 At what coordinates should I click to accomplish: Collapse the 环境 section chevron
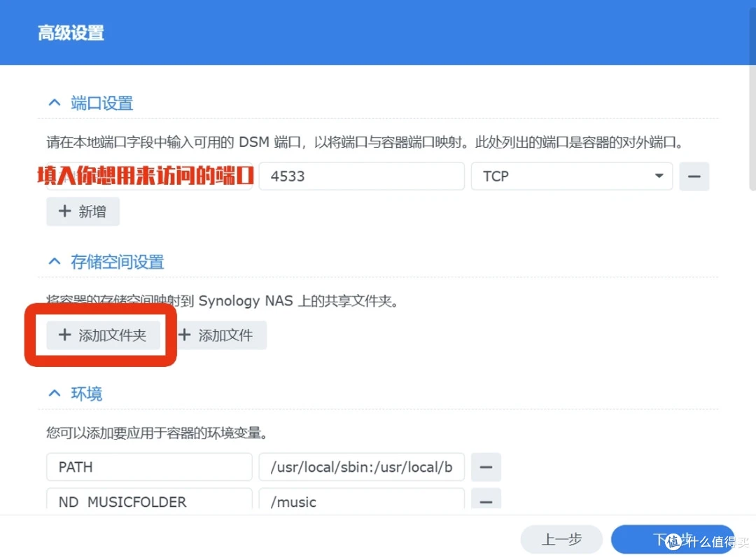pos(54,393)
